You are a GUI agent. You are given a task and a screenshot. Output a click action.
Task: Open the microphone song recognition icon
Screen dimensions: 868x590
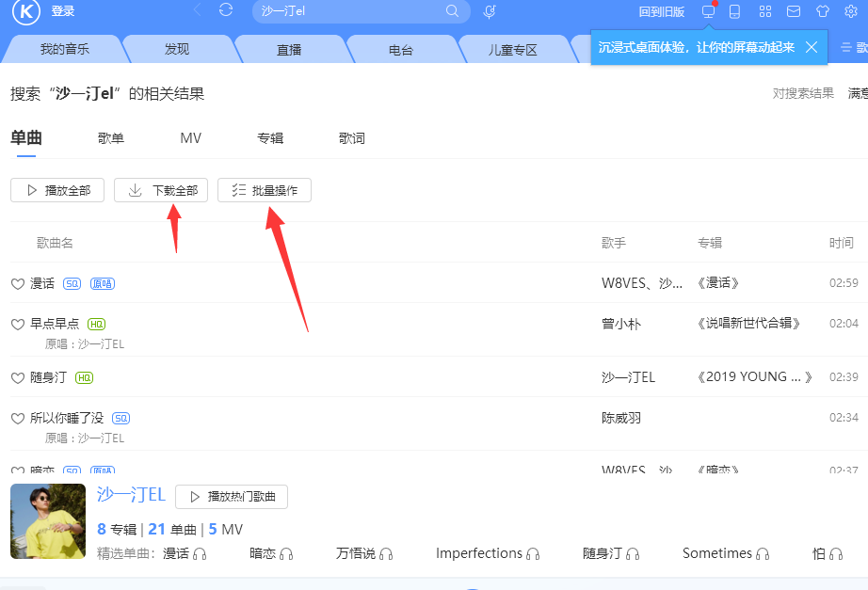click(490, 11)
